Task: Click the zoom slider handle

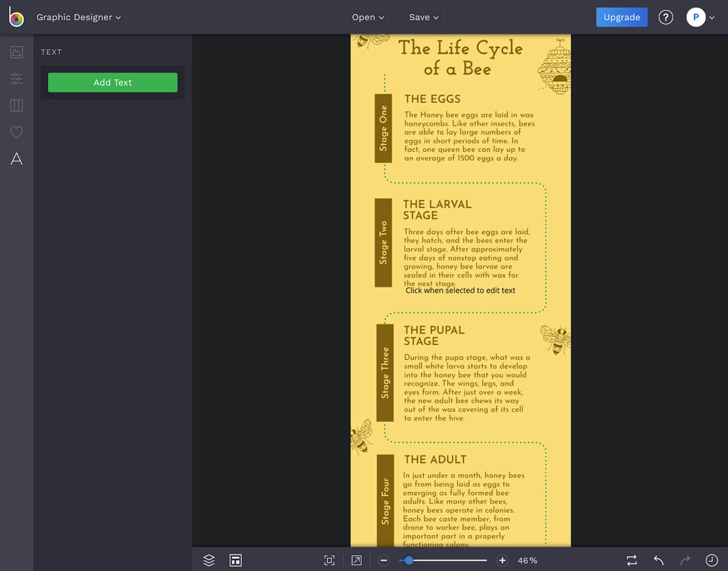Action: click(x=409, y=560)
